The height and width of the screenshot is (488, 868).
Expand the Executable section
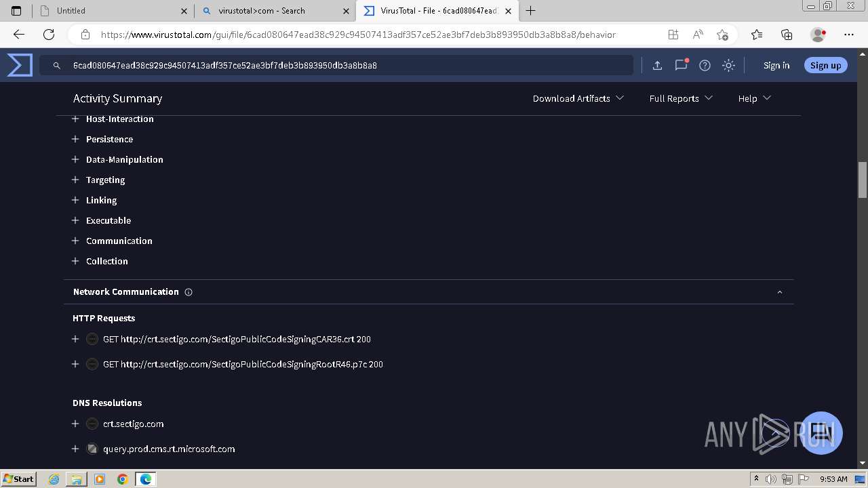(75, 220)
